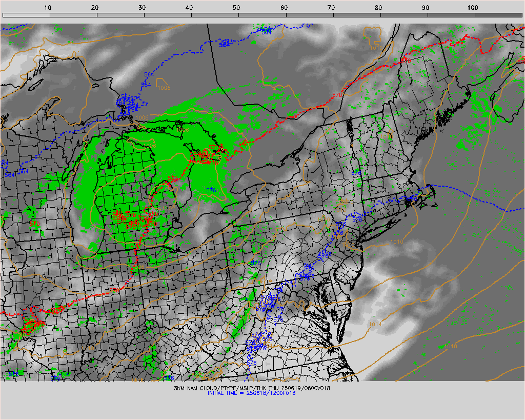This screenshot has width=525, height=420.
Task: Click the '3KM NAM CLOUD/PTYPE/MSLP/THK' caption
Action: pos(220,388)
